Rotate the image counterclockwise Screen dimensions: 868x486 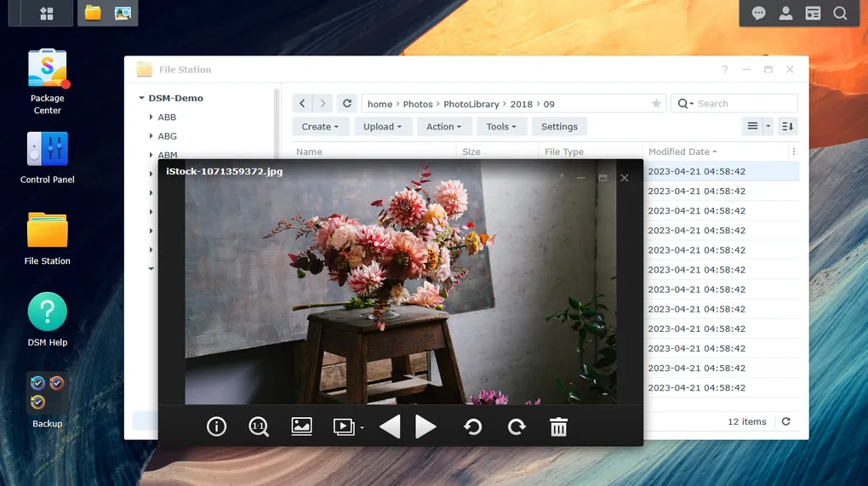tap(473, 426)
